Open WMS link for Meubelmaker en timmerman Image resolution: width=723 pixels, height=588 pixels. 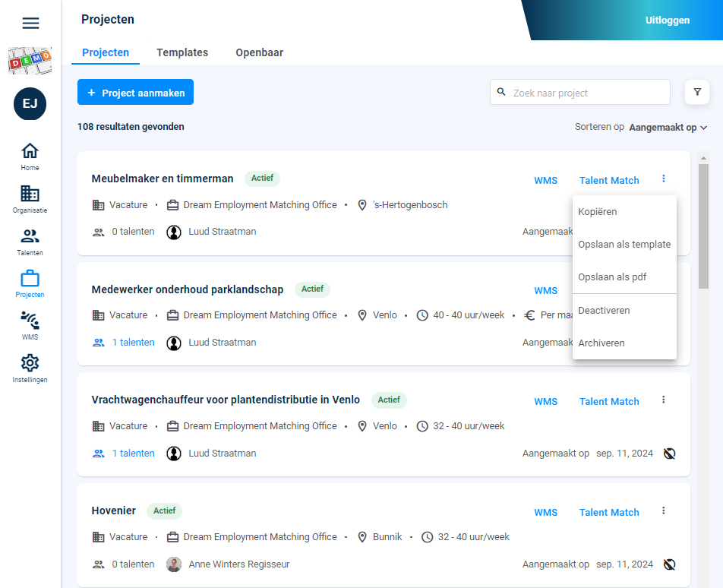pos(545,180)
